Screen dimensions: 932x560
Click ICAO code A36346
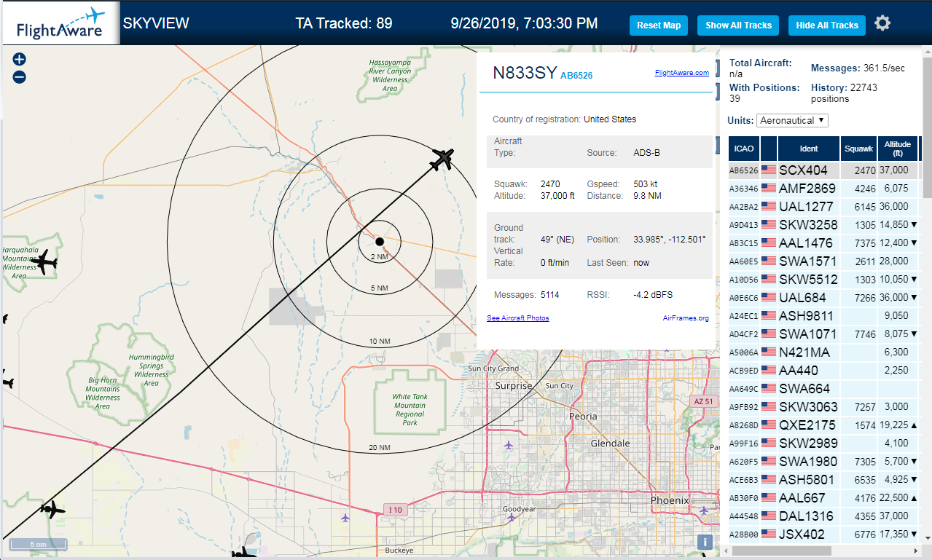click(x=744, y=189)
